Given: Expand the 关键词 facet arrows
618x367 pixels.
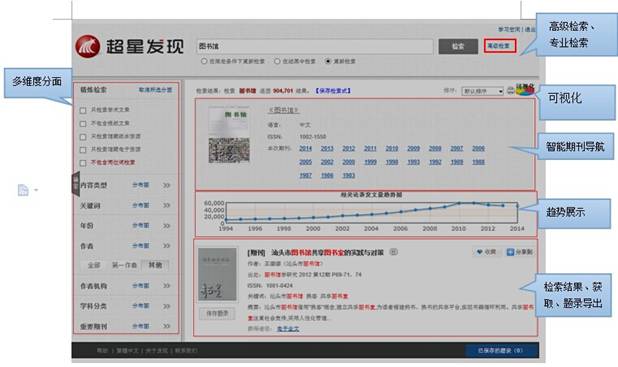Looking at the screenshot, I should pos(167,205).
